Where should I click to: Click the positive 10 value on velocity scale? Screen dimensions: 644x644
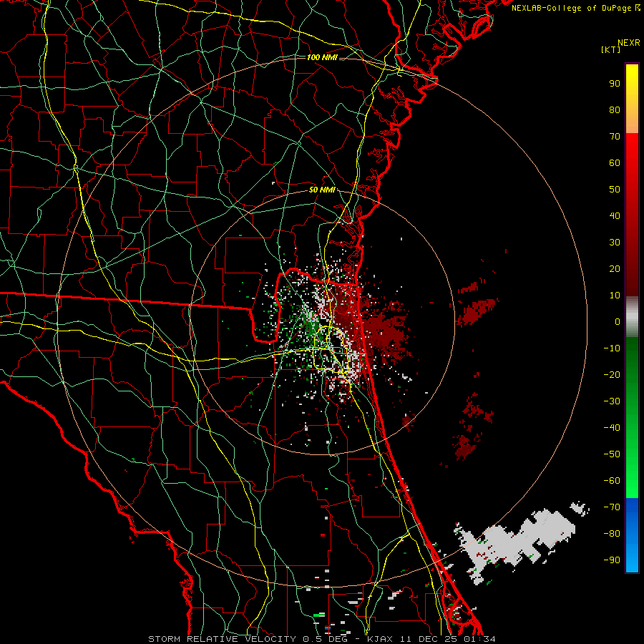[615, 296]
